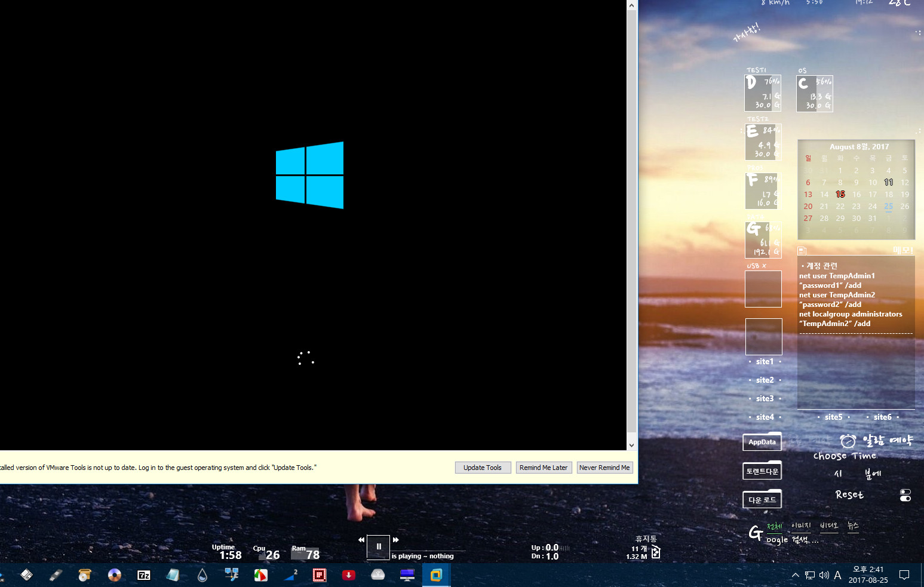Open the C drive OS widget
The height and width of the screenshot is (587, 924).
[x=815, y=93]
